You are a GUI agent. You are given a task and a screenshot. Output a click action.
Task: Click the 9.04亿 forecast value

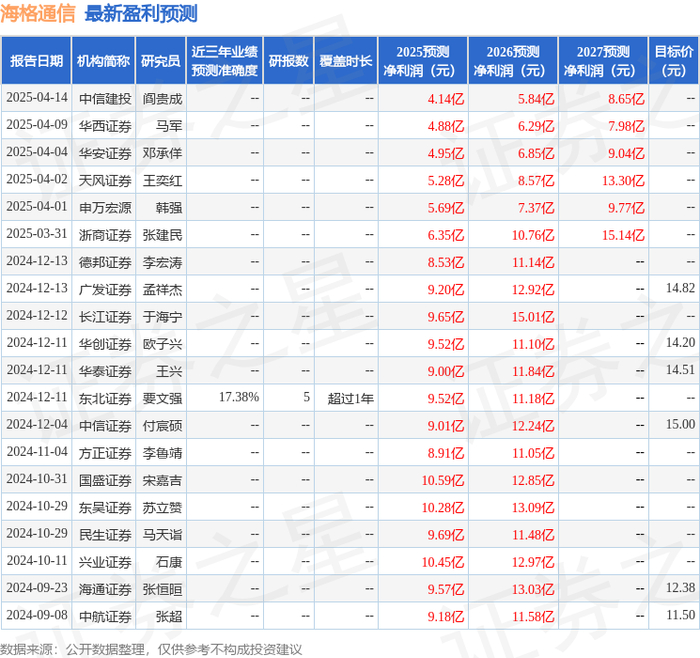[626, 154]
